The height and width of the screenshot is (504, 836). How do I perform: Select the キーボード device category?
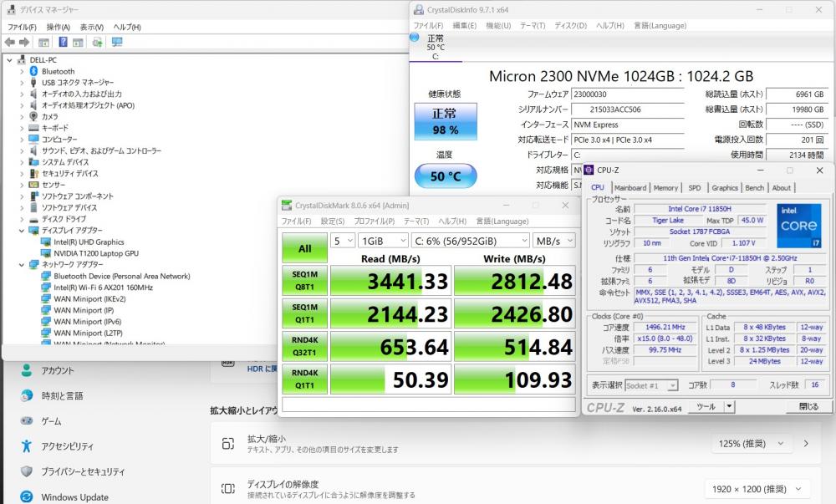tap(55, 128)
